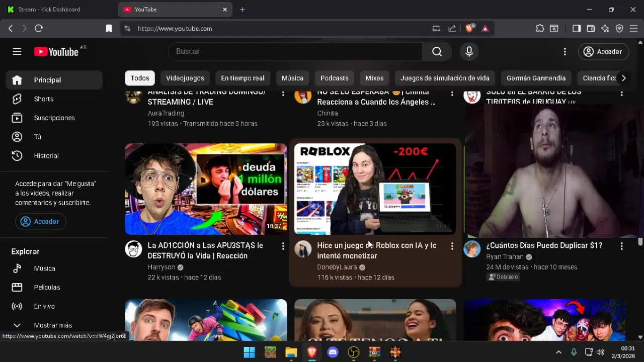Focus the Buscar search field
644x362 pixels.
coord(296,52)
